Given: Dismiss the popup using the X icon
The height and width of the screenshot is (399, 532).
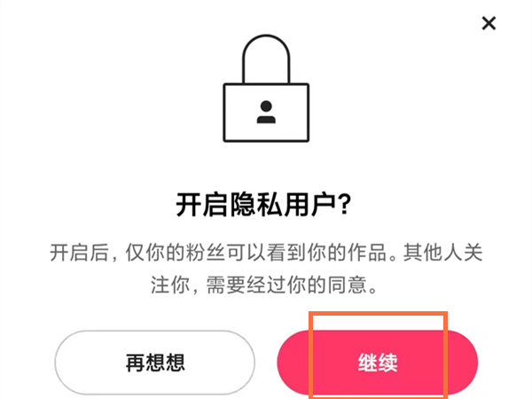Looking at the screenshot, I should pyautogui.click(x=489, y=23).
